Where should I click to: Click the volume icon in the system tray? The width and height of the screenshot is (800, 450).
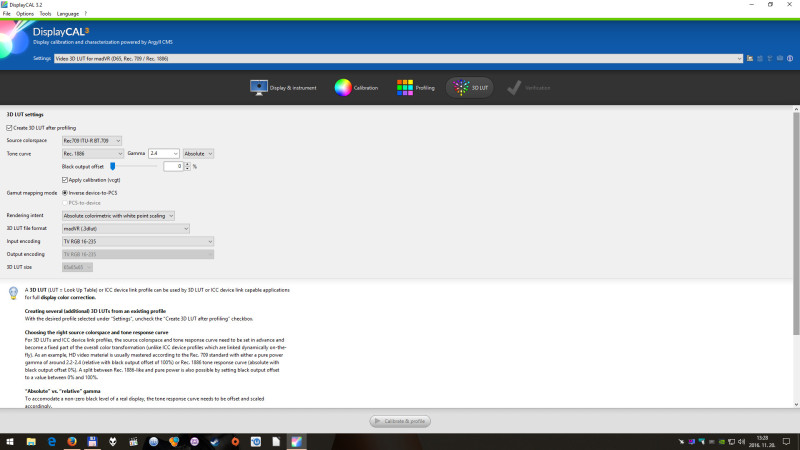click(x=741, y=442)
